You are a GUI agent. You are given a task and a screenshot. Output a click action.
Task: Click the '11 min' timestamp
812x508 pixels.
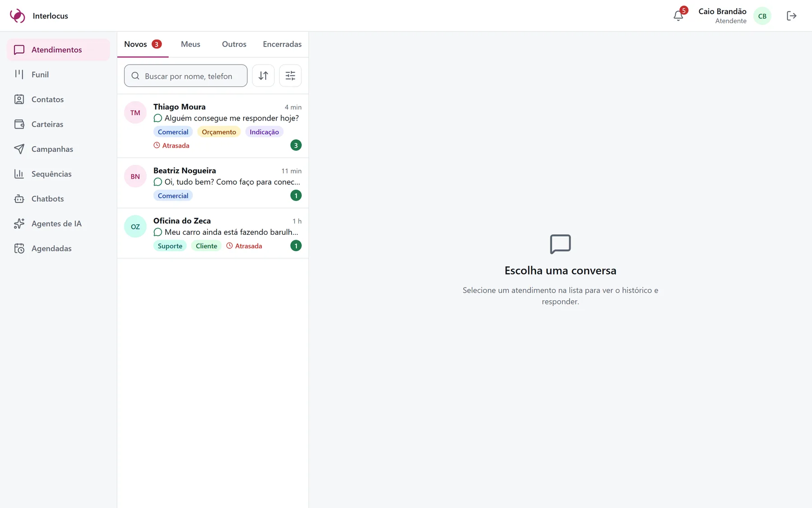(x=291, y=171)
